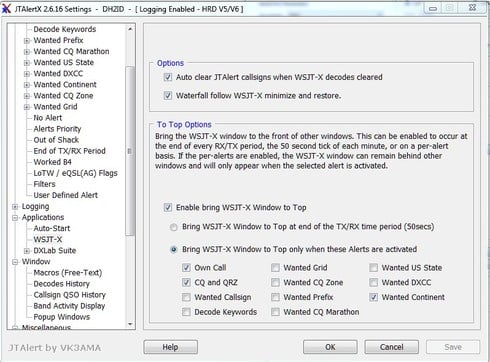Expand the Wanted Prefix tree node
Screen dimensions: 490x362
pyautogui.click(x=27, y=41)
